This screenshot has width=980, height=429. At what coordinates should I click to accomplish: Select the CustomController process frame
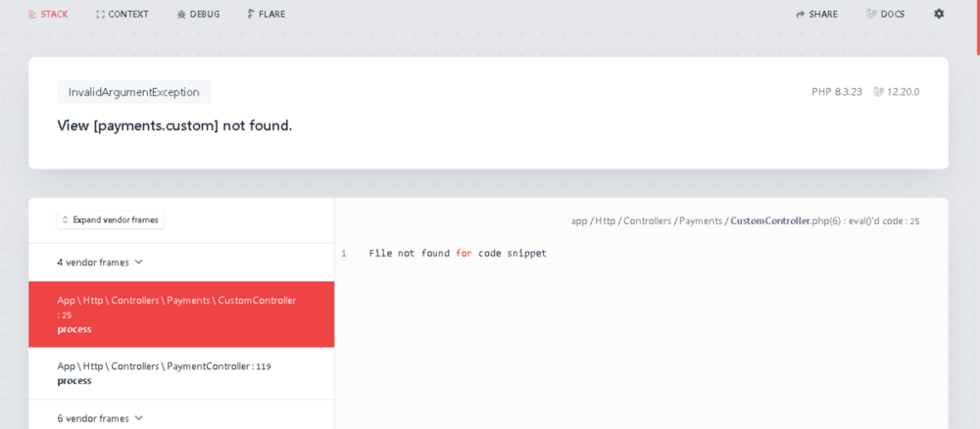(x=181, y=314)
